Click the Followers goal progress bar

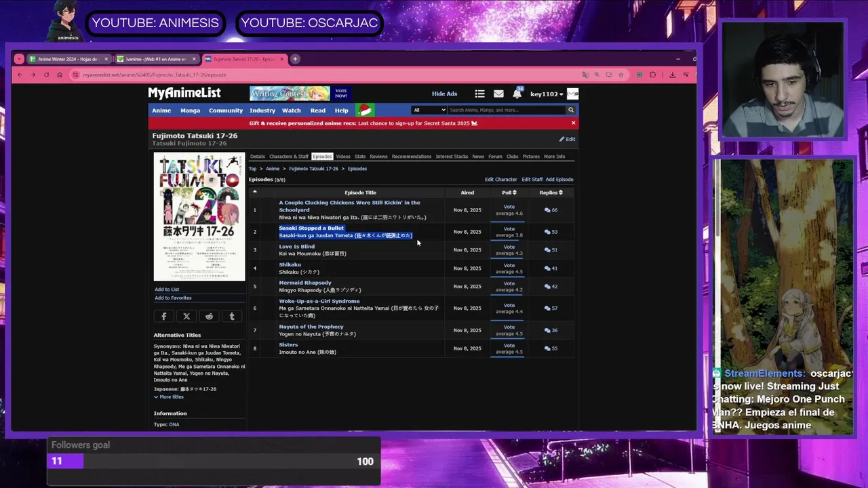214,462
